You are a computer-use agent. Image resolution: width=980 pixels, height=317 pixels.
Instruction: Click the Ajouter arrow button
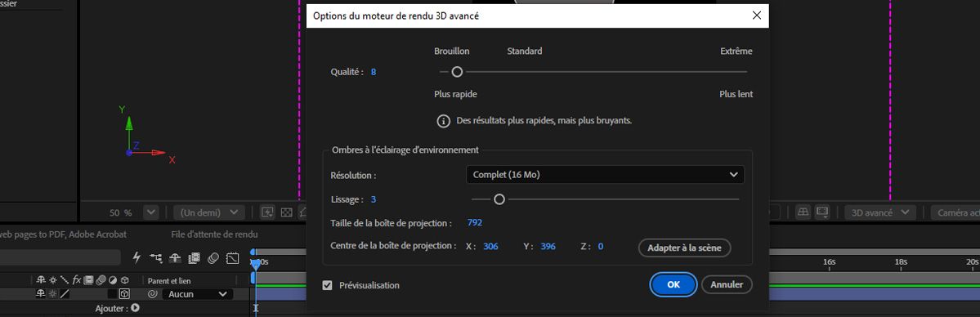(x=135, y=308)
